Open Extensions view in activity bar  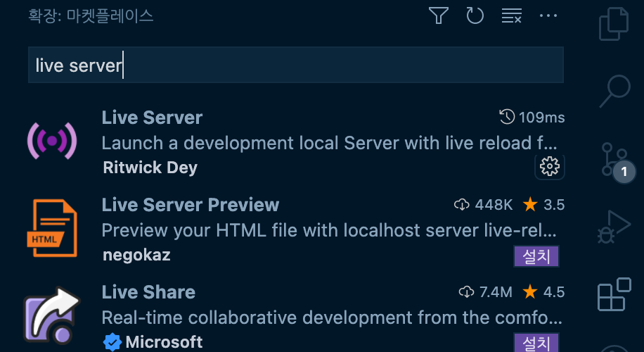tap(614, 294)
